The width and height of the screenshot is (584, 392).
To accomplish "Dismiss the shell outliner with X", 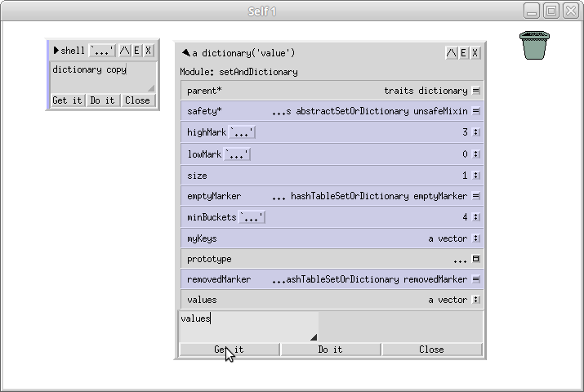I will click(x=148, y=51).
